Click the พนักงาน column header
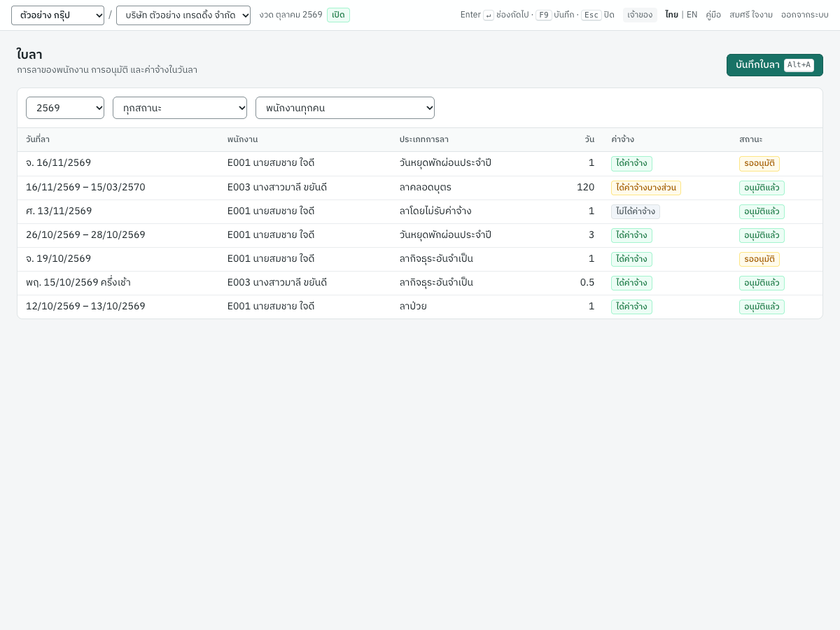This screenshot has width=840, height=630. (242, 139)
